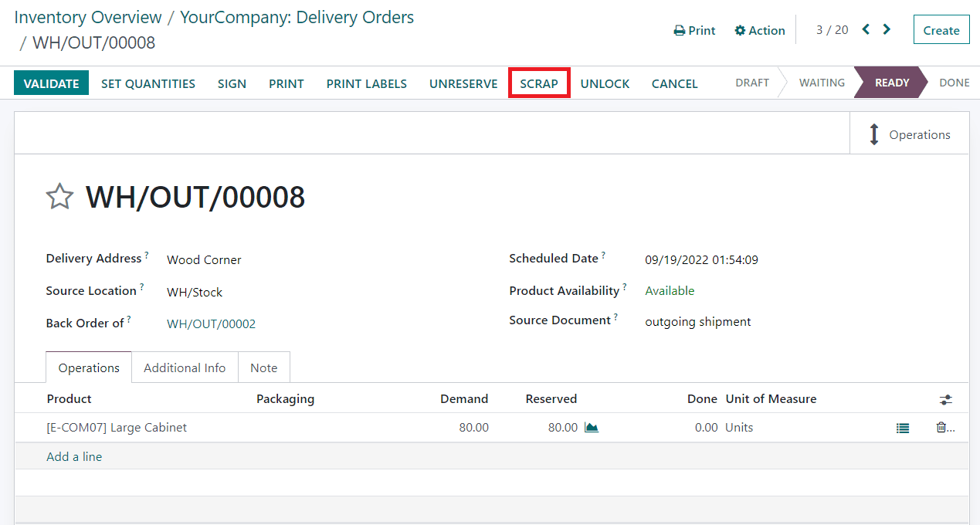Open back order link WH/OUT/00002
Screen dimensions: 980x525
(x=211, y=324)
